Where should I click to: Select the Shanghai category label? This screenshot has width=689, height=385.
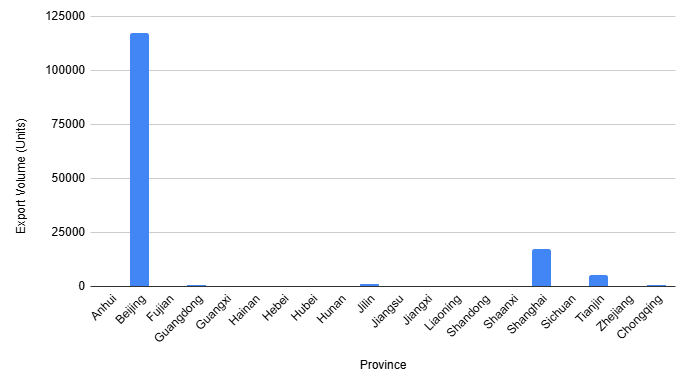pos(527,314)
